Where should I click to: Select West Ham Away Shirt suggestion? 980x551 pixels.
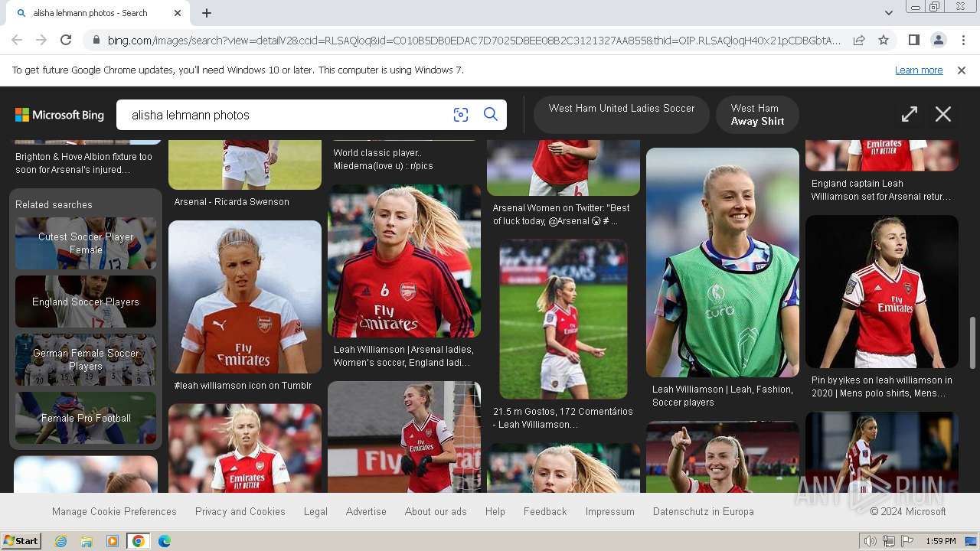pos(757,114)
